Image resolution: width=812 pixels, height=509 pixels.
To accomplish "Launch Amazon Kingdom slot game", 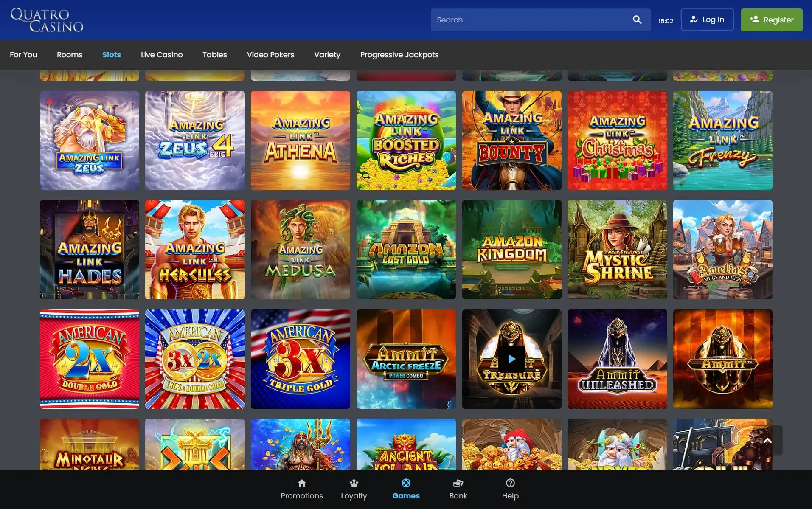I will [x=511, y=250].
